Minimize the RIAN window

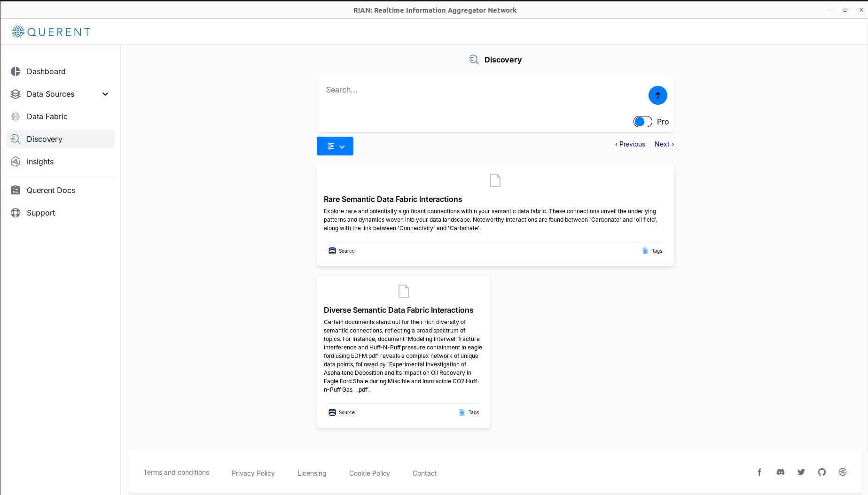[829, 10]
